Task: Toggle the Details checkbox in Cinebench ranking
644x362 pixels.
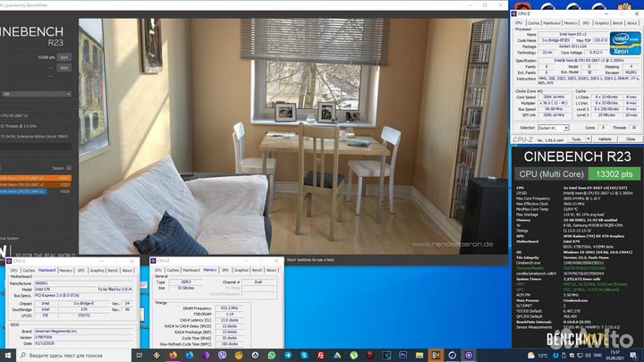Action: (69, 168)
